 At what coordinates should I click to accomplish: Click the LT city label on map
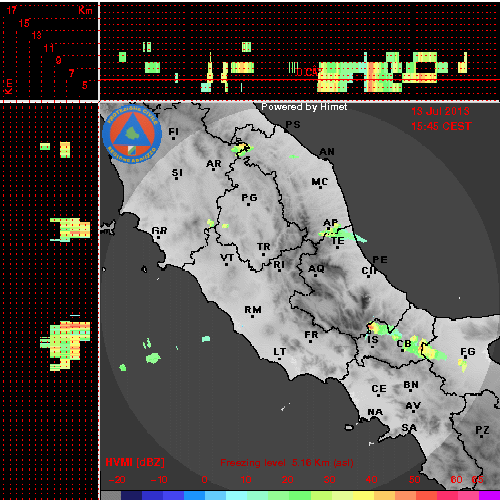click(280, 352)
